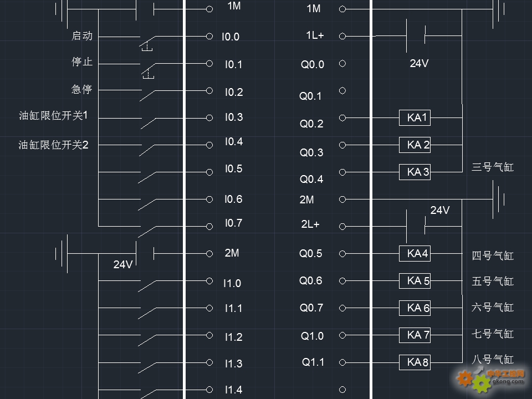Pick the 急停 contact switch symbol
The height and width of the screenshot is (399, 532).
148,96
